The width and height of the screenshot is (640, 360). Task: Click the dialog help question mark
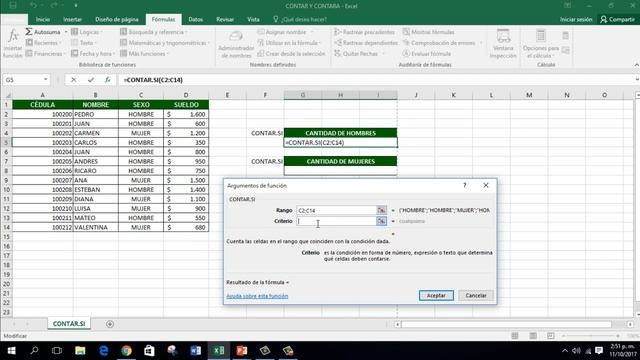pos(464,185)
